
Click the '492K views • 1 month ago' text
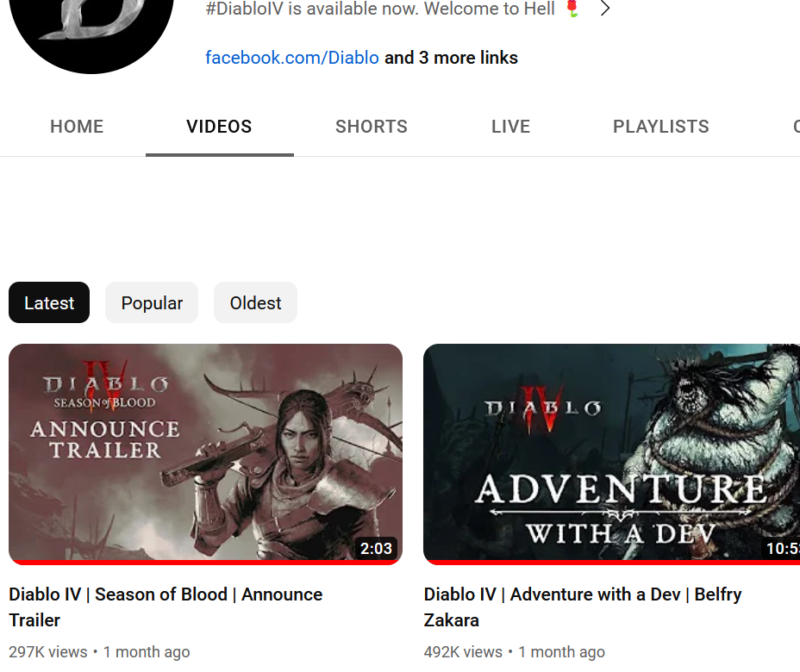pos(515,651)
